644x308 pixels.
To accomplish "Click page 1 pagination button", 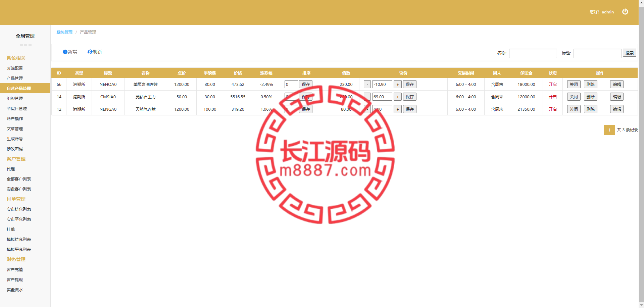I will pos(609,130).
